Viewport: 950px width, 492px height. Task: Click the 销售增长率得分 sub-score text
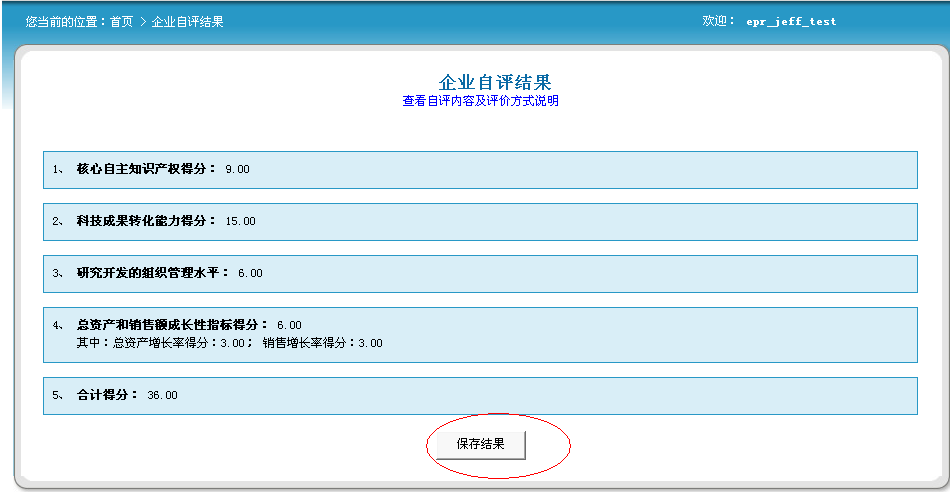pyautogui.click(x=322, y=343)
